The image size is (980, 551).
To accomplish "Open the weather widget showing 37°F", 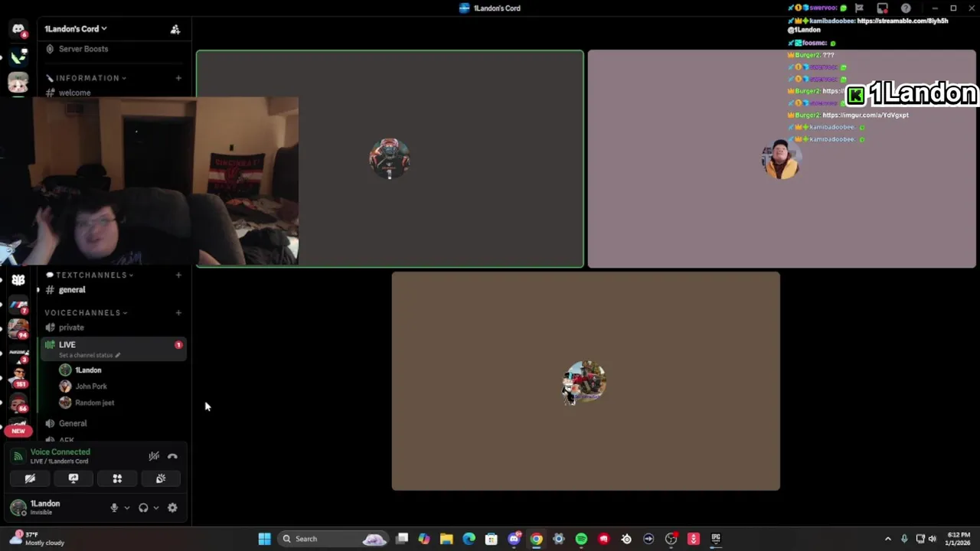I will [x=37, y=539].
